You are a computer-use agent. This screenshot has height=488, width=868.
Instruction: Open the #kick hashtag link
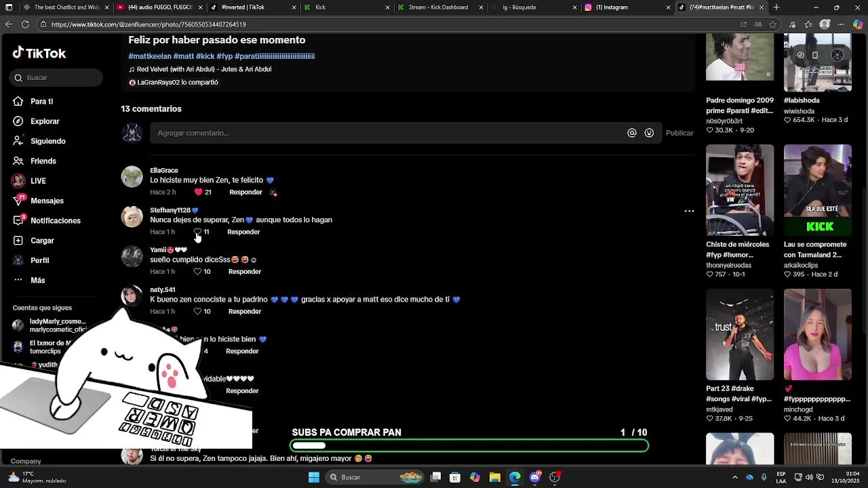pyautogui.click(x=205, y=56)
